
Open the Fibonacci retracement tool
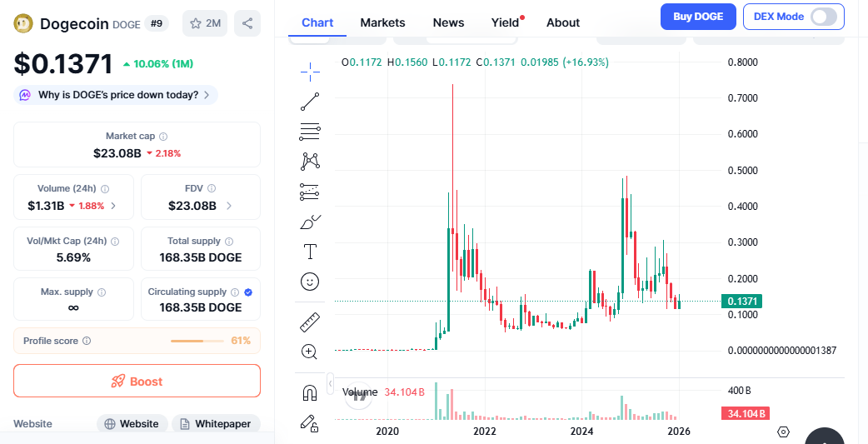[310, 132]
